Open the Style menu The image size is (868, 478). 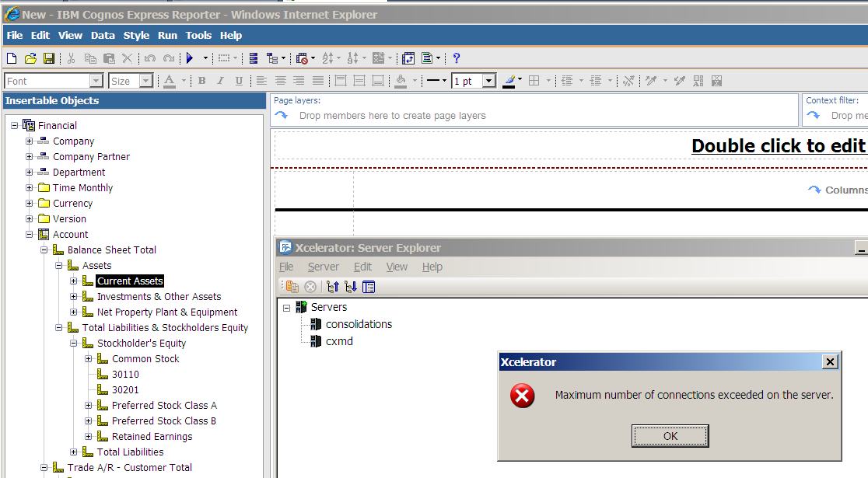pos(136,36)
